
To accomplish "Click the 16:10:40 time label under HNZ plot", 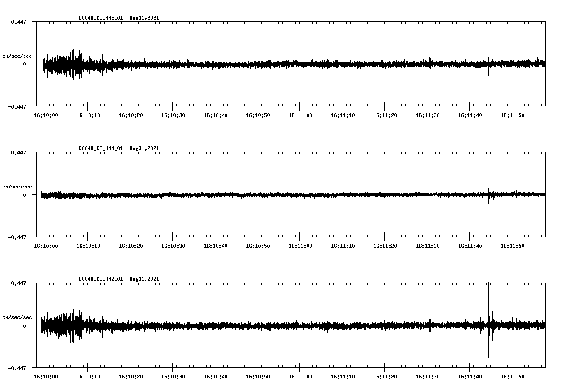I will [x=215, y=377].
